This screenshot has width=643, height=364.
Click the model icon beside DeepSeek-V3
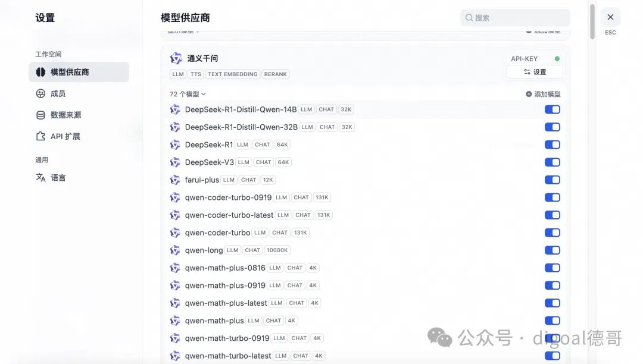click(x=175, y=162)
